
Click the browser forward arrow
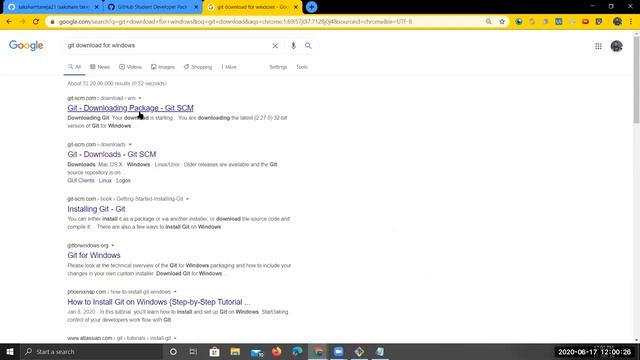[22, 22]
